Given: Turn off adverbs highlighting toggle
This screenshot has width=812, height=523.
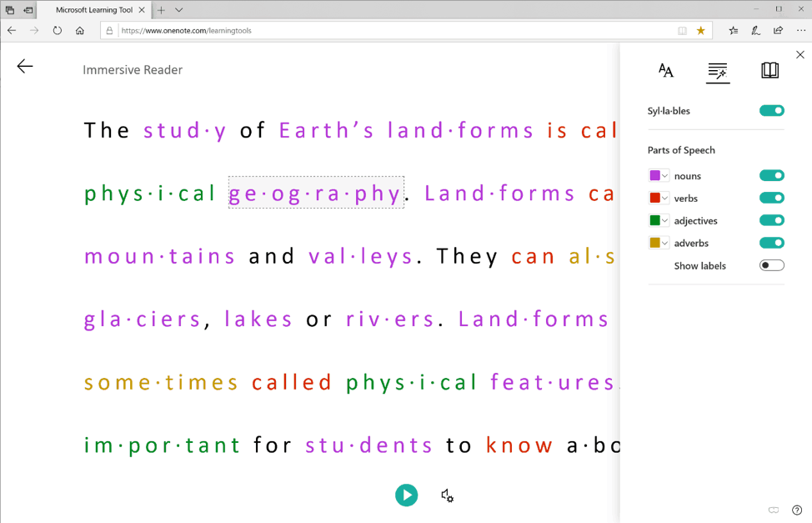Looking at the screenshot, I should [771, 244].
